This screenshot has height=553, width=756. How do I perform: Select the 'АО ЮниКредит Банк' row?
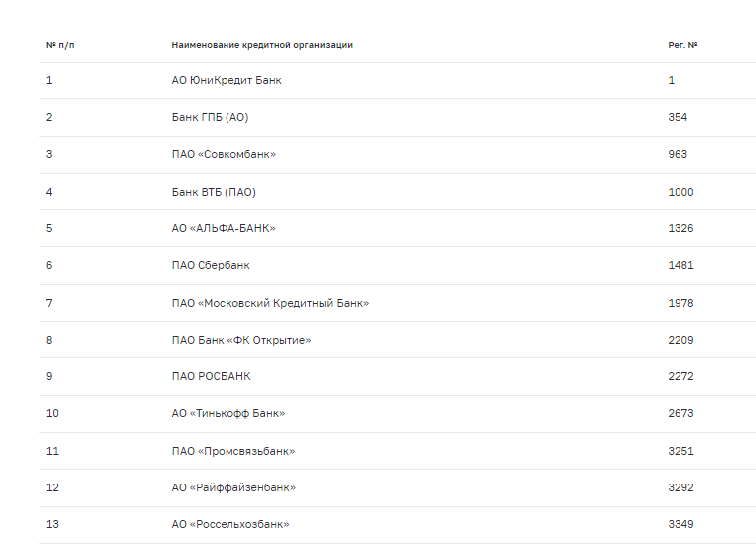[x=227, y=80]
